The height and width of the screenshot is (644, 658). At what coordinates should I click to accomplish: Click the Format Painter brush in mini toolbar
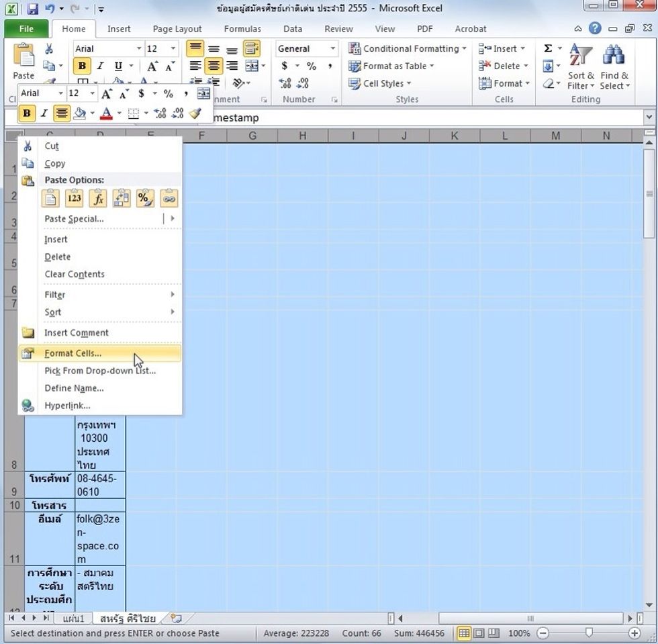point(195,113)
